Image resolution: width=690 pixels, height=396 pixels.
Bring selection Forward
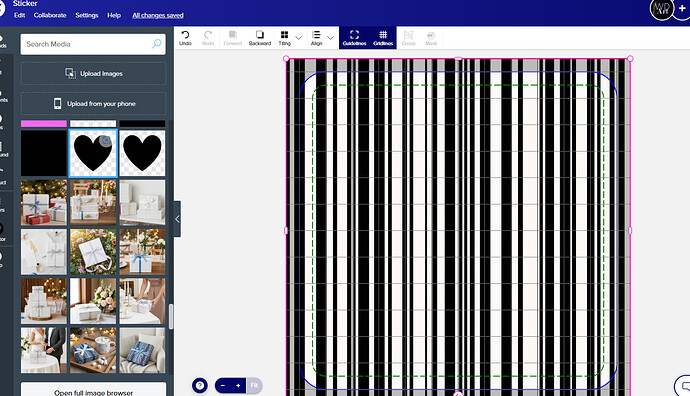tap(232, 38)
